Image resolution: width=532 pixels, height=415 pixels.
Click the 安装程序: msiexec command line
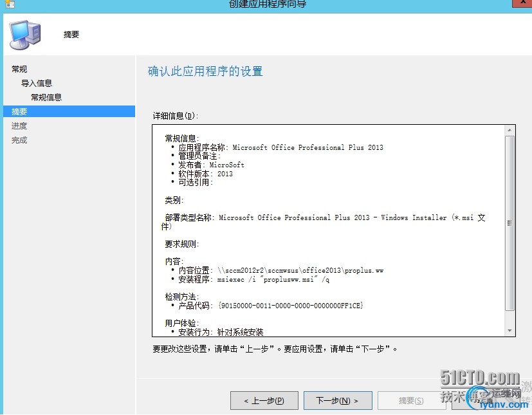(x=254, y=279)
